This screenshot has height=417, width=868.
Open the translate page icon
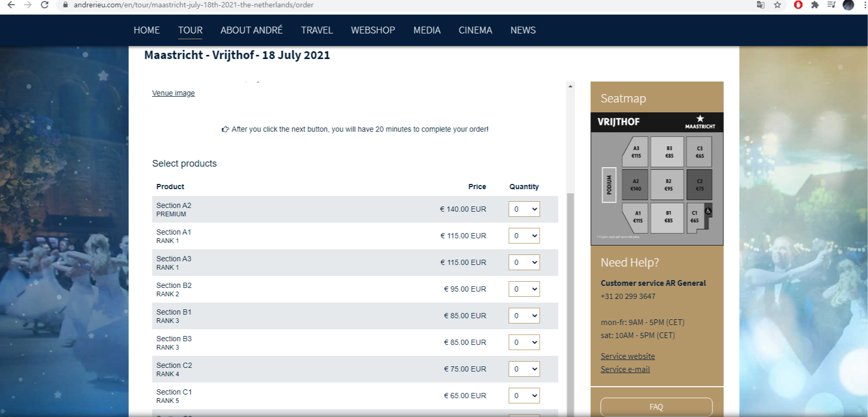click(x=760, y=5)
